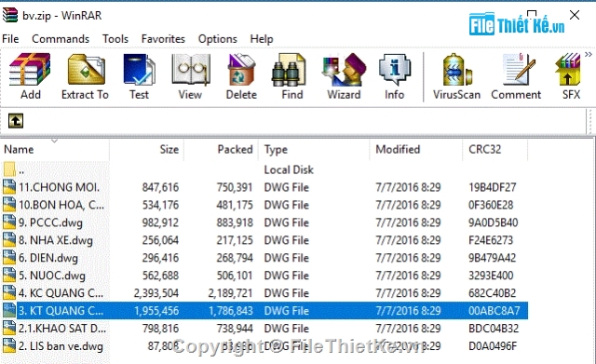The height and width of the screenshot is (364, 596).
Task: Click size value 847,616
Action: (160, 187)
